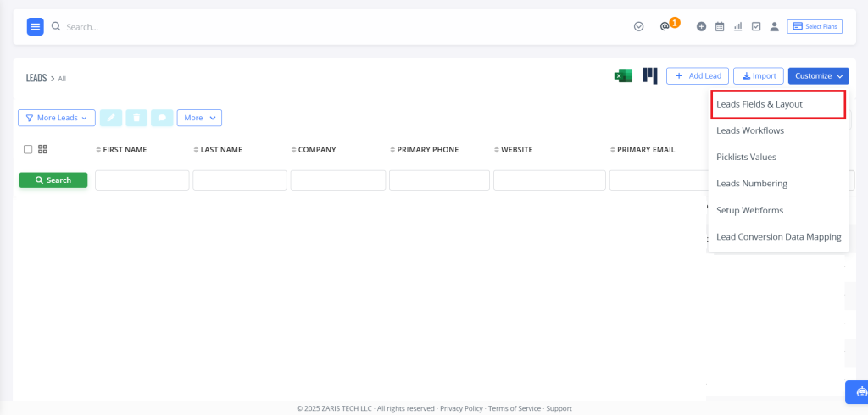Focus the Primary Phone filter field
Screen dimensions: 868x415
pyautogui.click(x=440, y=180)
